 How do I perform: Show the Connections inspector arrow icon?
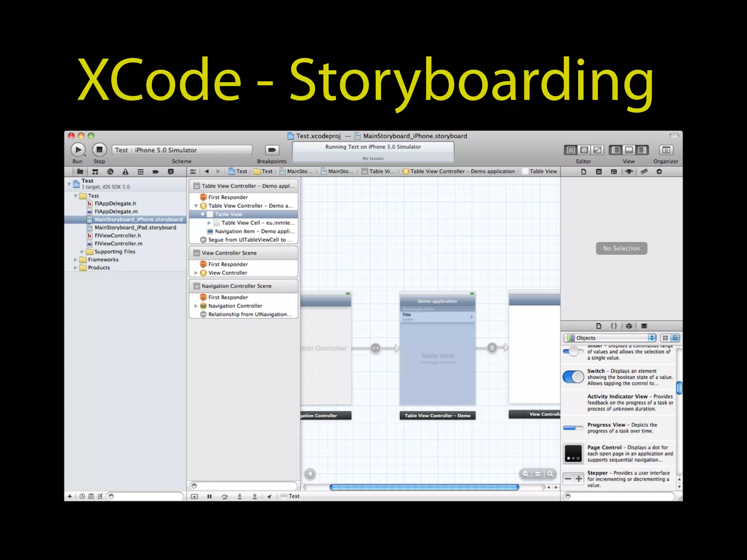click(659, 172)
